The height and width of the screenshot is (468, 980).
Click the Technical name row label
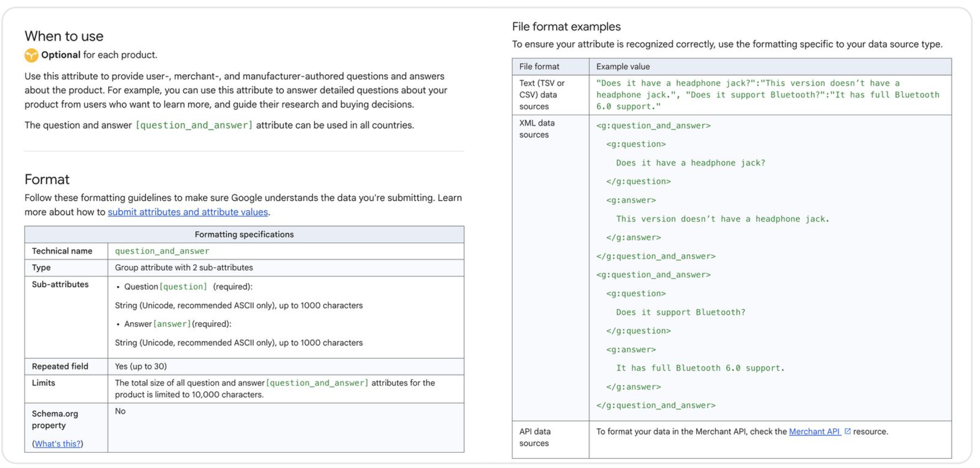62,251
